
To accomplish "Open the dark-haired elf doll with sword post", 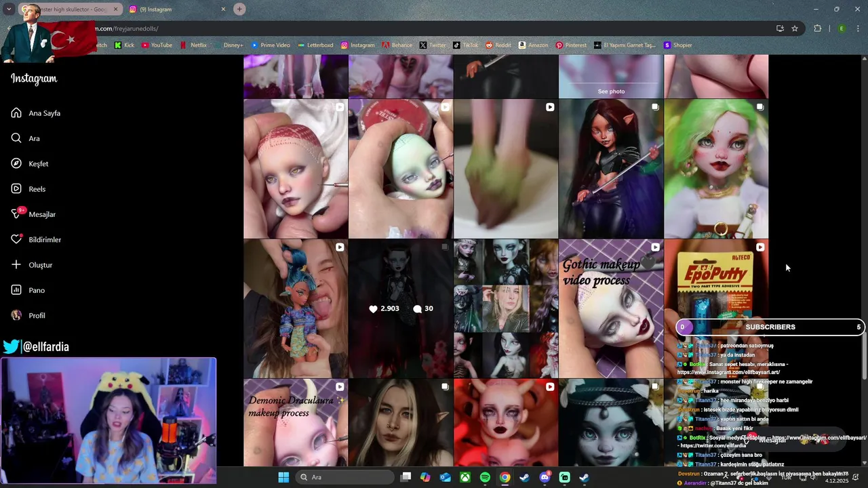I will pos(611,169).
